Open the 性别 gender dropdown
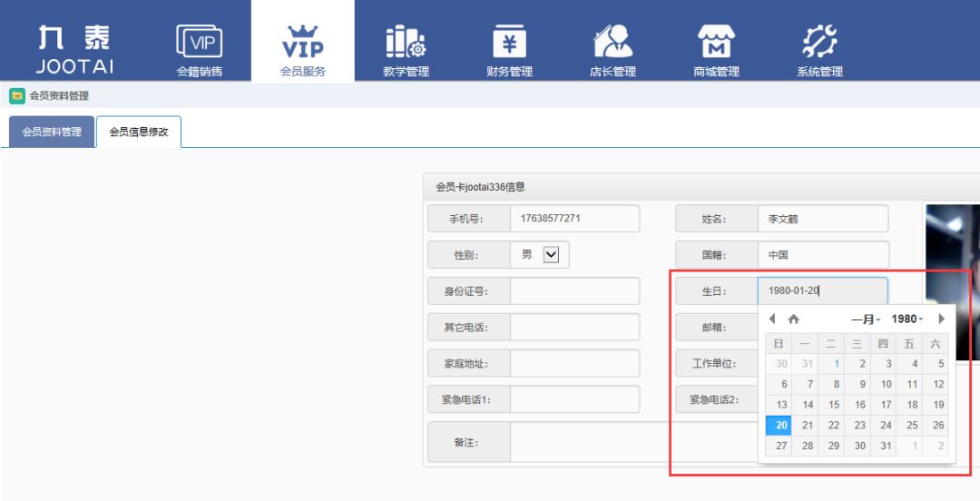This screenshot has width=980, height=501. coord(551,254)
